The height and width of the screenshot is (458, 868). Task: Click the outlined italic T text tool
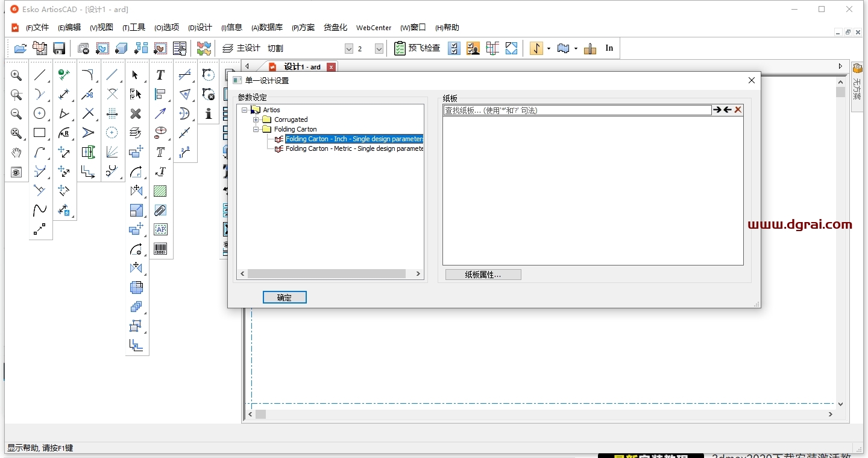coord(160,152)
